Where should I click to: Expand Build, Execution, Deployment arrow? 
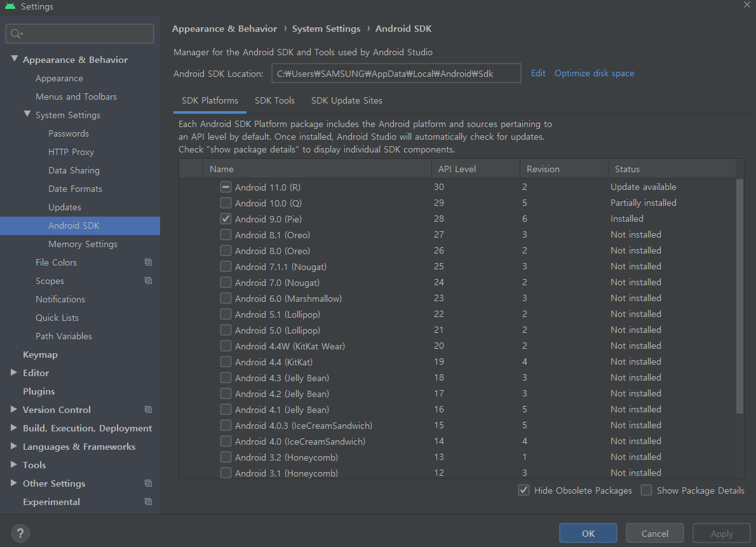point(13,428)
